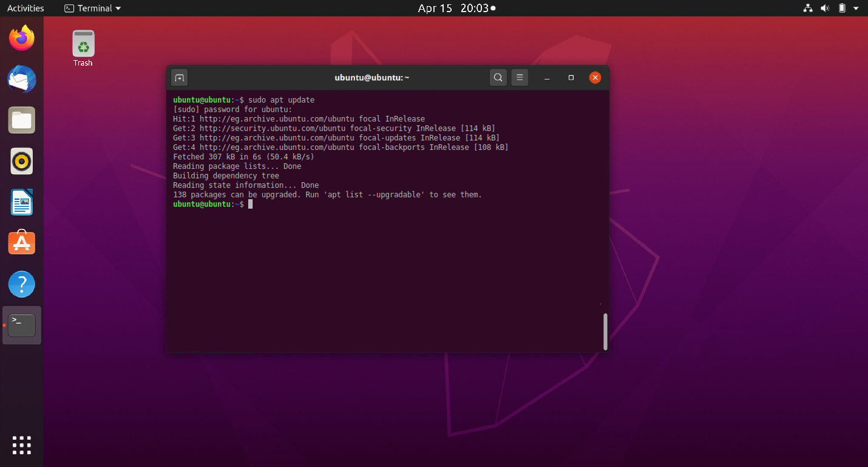Image resolution: width=868 pixels, height=467 pixels.
Task: Open Ubuntu Software center
Action: coord(21,242)
